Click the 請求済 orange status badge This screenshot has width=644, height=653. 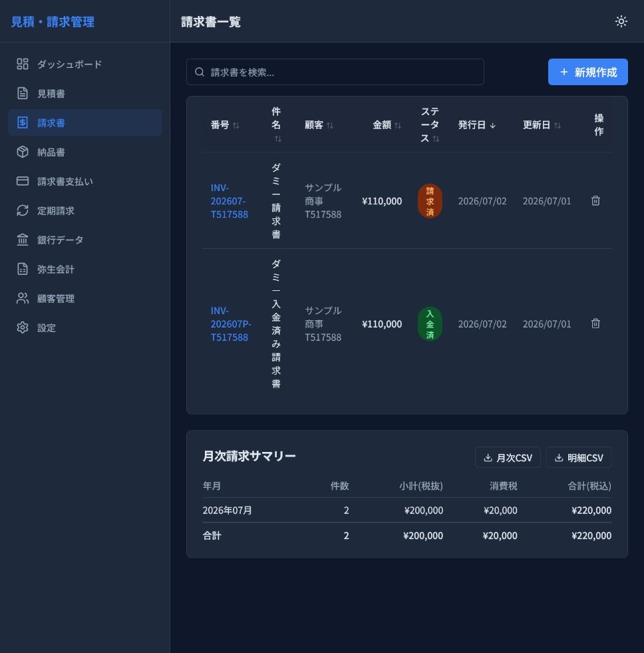coord(430,201)
